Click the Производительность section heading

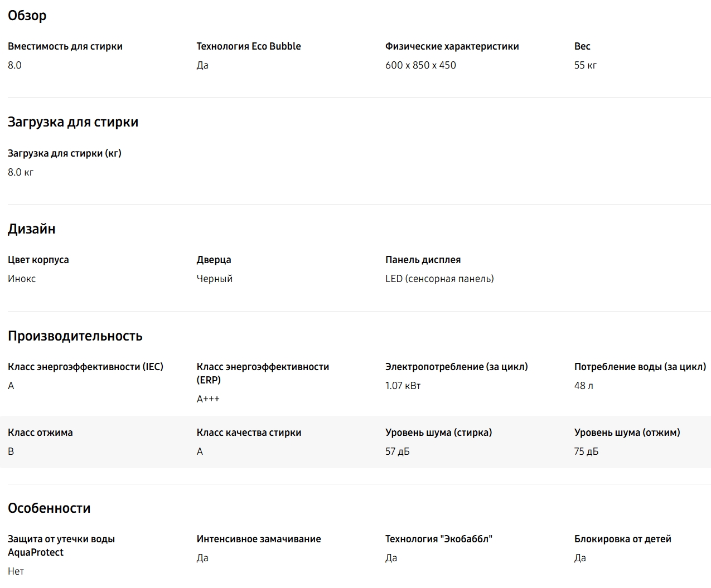coord(75,336)
